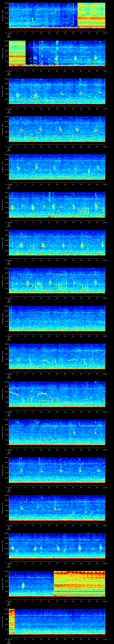Click the spectrogram panel starting at 21:20:00
This screenshot has width=114, height=644.
pos(57,243)
